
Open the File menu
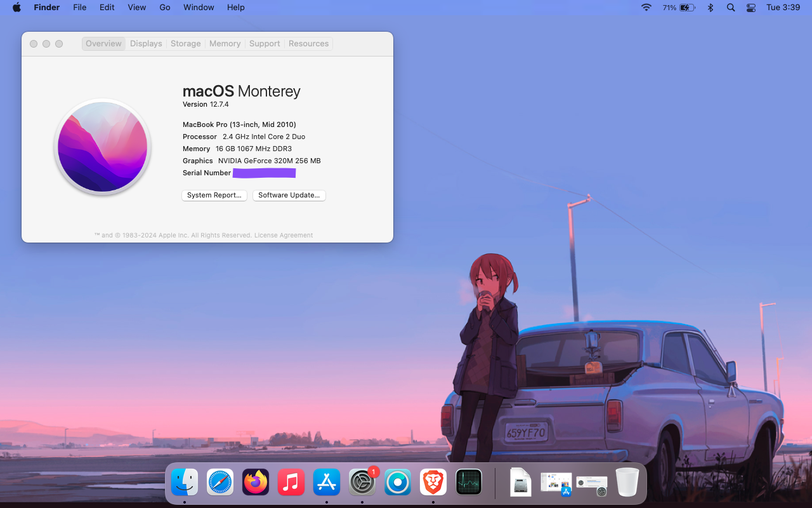click(x=80, y=8)
